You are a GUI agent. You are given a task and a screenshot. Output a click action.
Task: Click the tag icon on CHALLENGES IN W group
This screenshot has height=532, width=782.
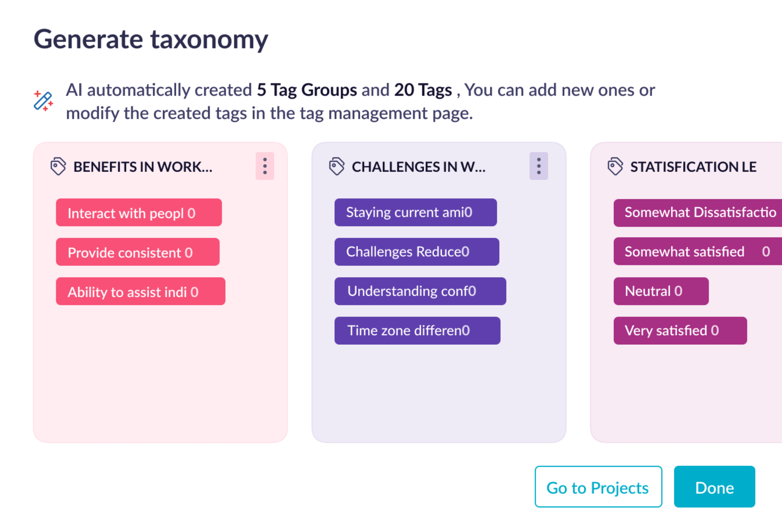(x=337, y=166)
